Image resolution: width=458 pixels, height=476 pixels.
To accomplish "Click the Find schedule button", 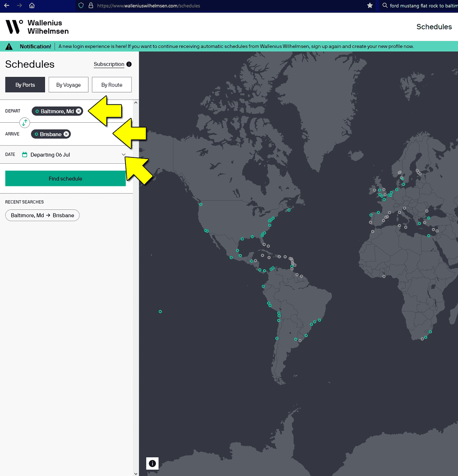I will (66, 178).
